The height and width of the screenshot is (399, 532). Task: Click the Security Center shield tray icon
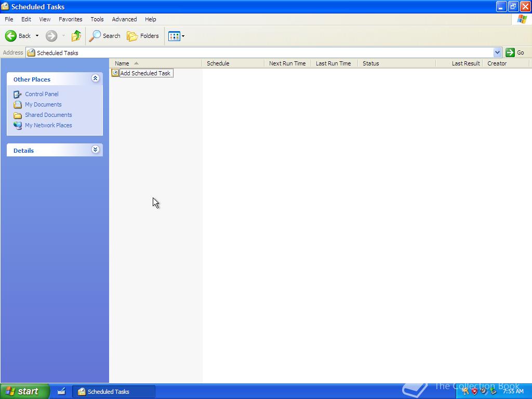coord(474,391)
